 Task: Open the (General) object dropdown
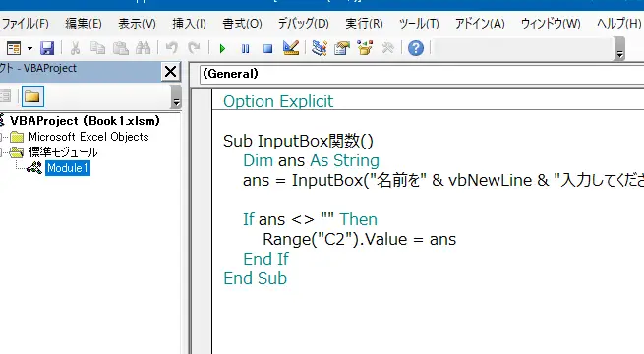tap(422, 74)
